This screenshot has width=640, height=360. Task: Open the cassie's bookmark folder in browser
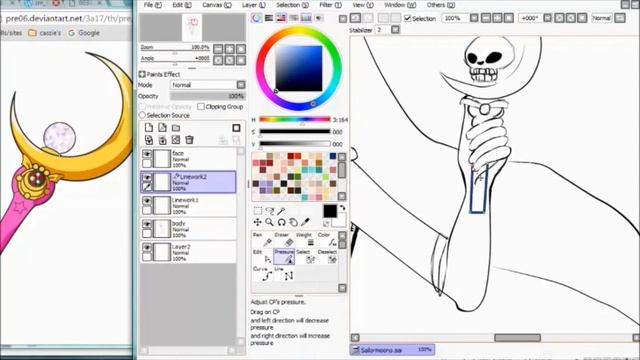click(x=44, y=33)
